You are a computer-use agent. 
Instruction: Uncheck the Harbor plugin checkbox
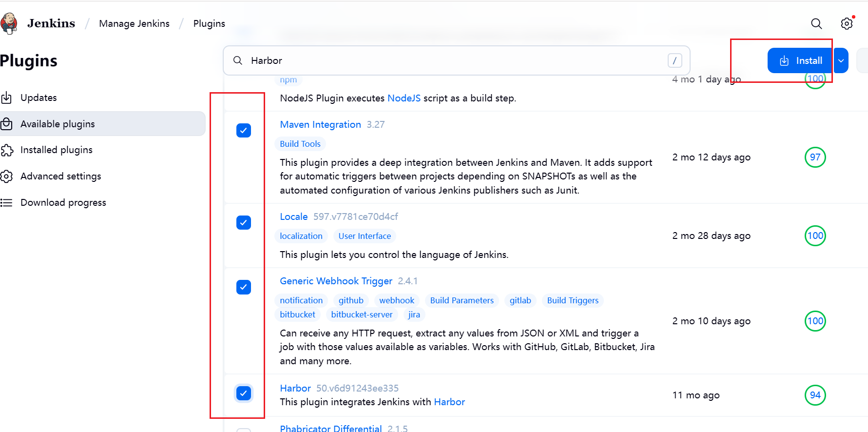(244, 393)
